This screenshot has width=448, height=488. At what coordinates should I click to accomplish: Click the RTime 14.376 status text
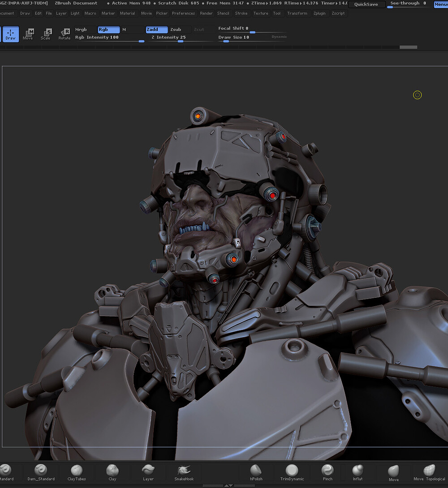pyautogui.click(x=301, y=3)
